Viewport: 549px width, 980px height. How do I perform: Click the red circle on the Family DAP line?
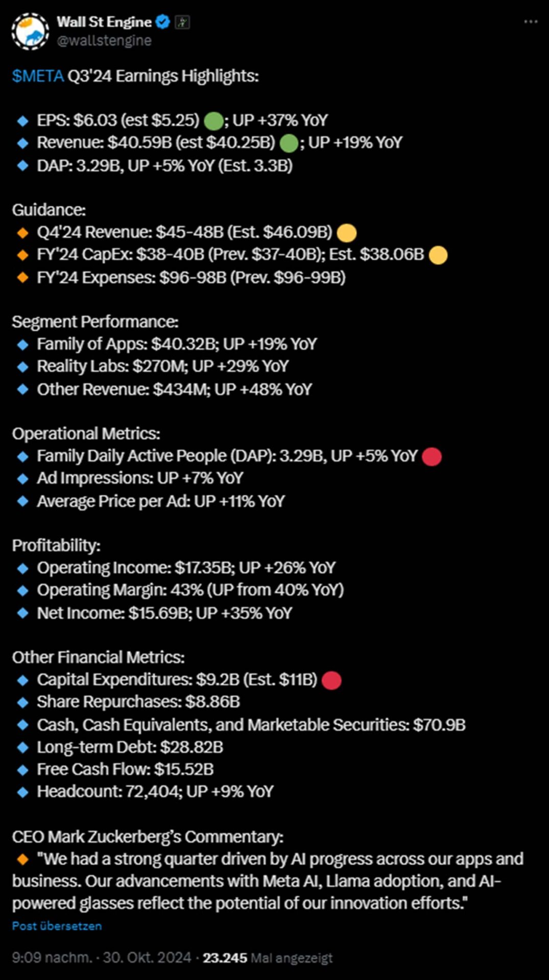click(432, 457)
